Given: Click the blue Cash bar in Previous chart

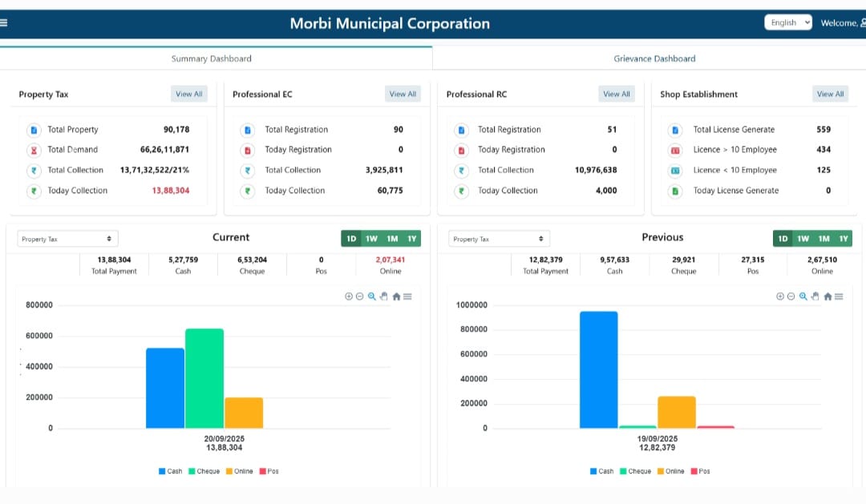Looking at the screenshot, I should (599, 370).
